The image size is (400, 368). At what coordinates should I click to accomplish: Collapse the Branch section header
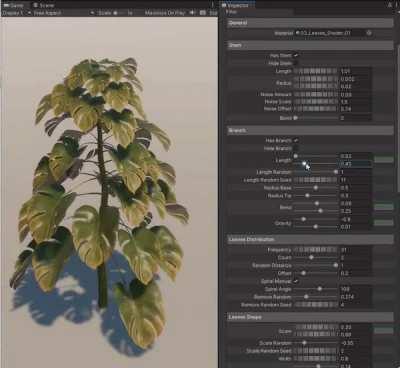tap(310, 130)
